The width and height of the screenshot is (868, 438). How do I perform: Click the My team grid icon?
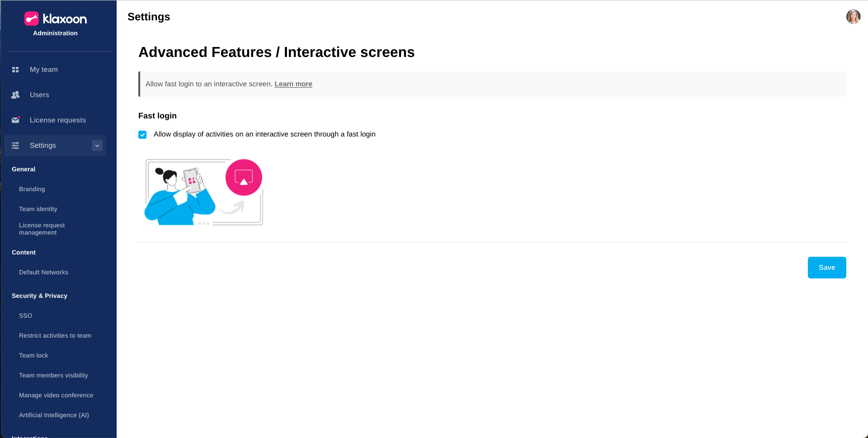pos(15,70)
